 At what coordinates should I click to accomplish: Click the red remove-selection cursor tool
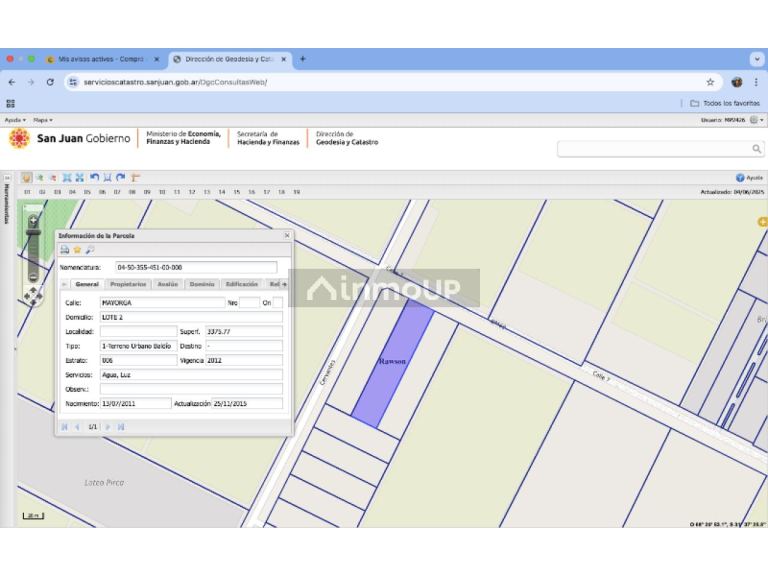tap(53, 178)
